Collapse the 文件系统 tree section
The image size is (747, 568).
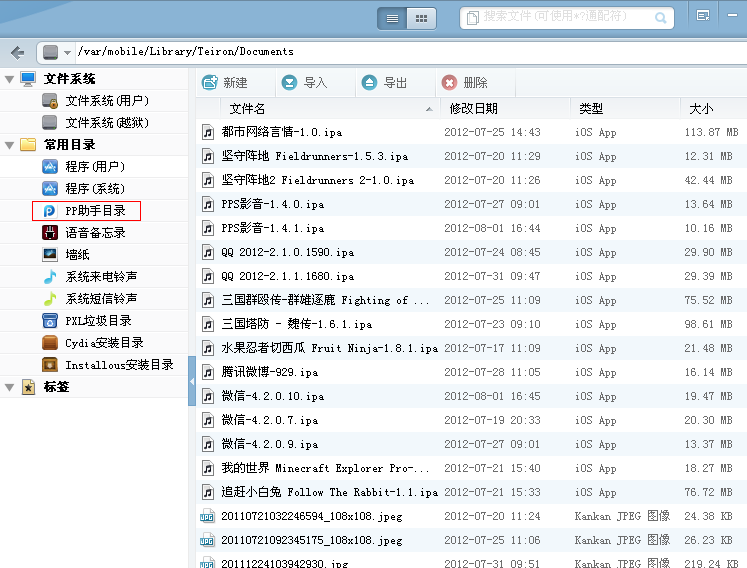pos(10,79)
